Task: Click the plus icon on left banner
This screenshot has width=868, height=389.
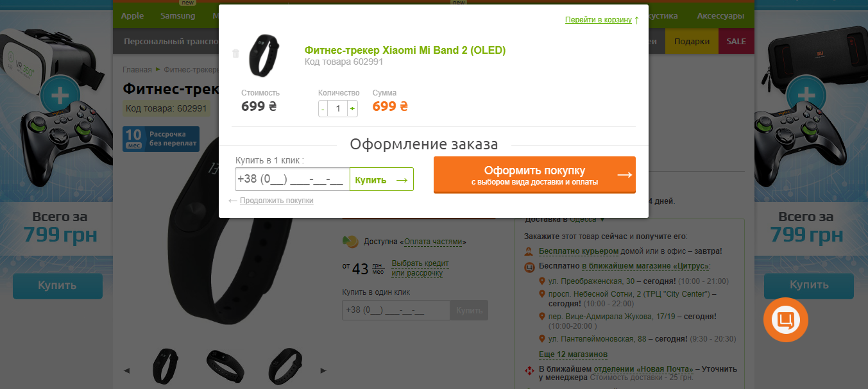Action: coord(60,96)
